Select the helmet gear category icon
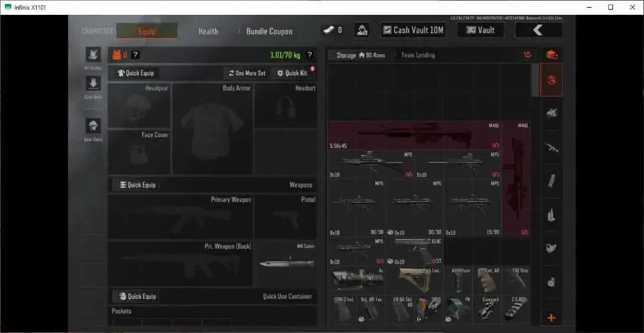 coord(552,113)
